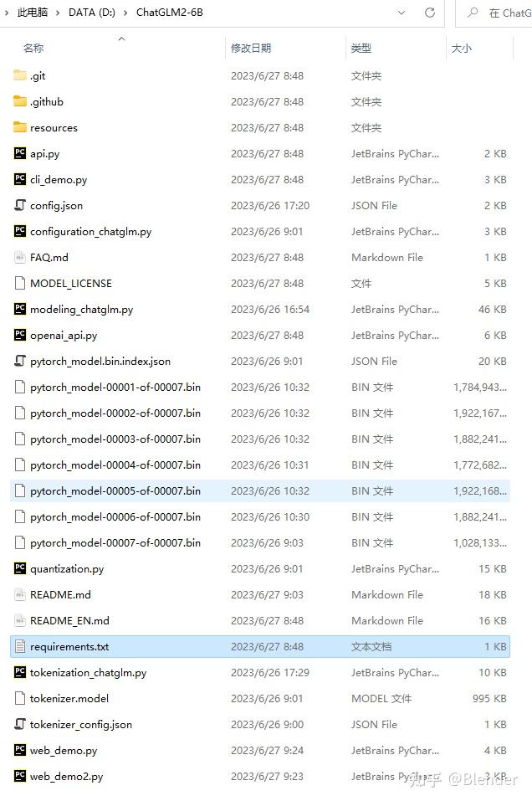Click the MODEL 文件 type cell

click(x=381, y=698)
